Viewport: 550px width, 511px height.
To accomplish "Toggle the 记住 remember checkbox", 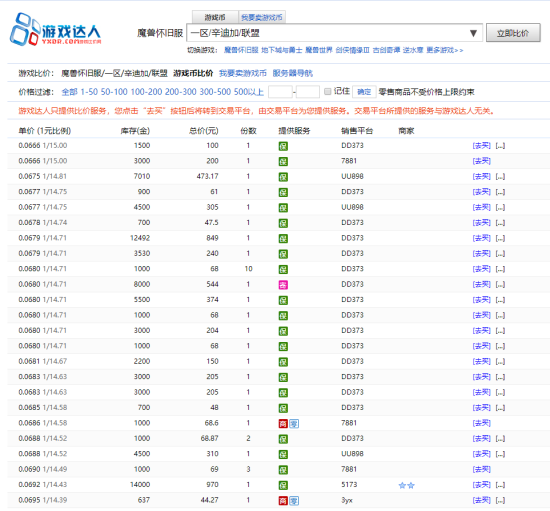I will coord(328,92).
